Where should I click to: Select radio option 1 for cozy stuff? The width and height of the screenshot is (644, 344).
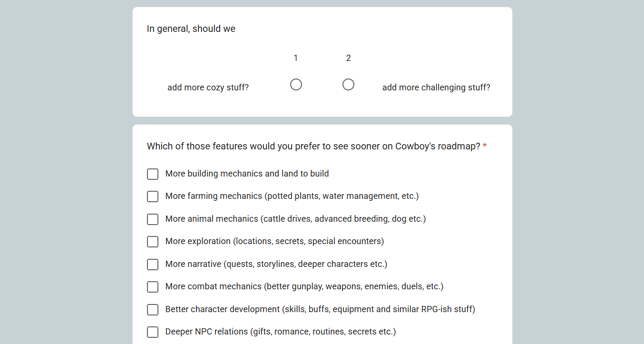[x=296, y=85]
